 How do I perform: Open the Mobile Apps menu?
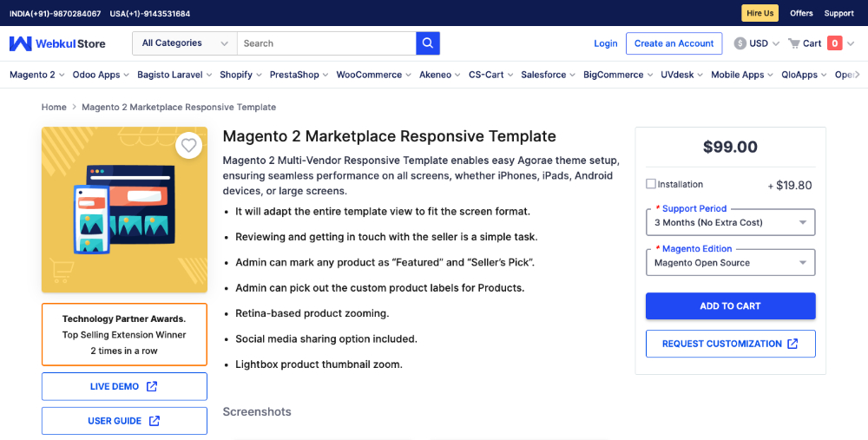click(x=742, y=75)
